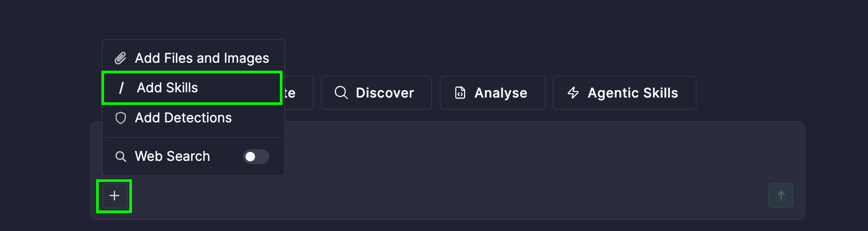Select Add Detections in the popup menu
Image resolution: width=868 pixels, height=231 pixels.
pyautogui.click(x=193, y=118)
